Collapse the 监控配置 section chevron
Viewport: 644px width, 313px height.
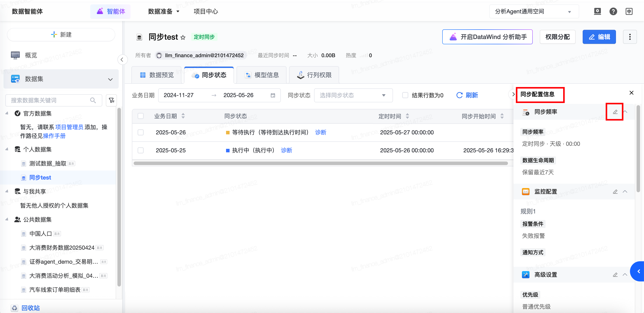pyautogui.click(x=625, y=192)
